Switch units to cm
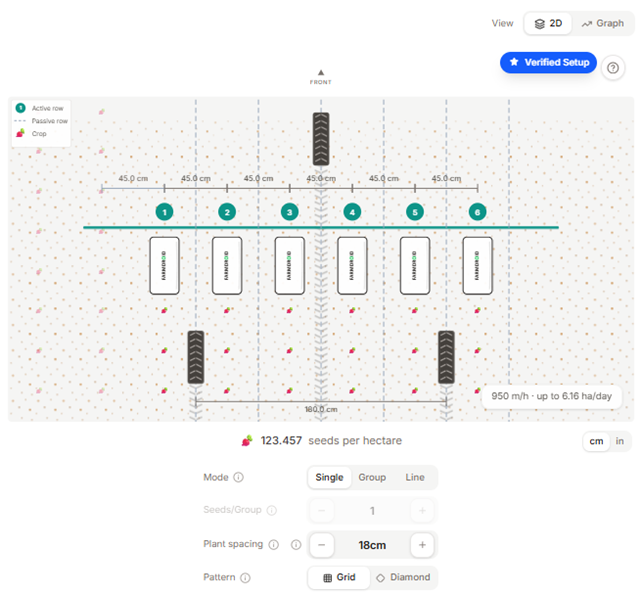 pos(596,441)
